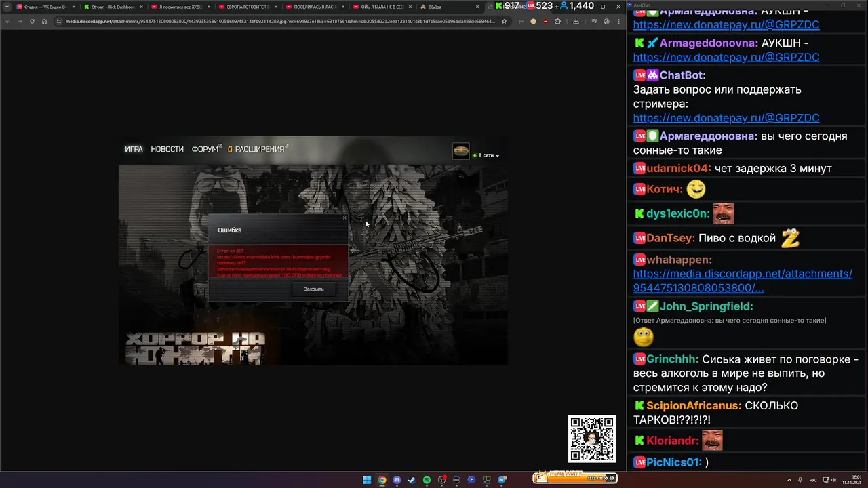Viewport: 868px width, 488px height.
Task: Open Spotify from the taskbar
Action: pyautogui.click(x=427, y=480)
